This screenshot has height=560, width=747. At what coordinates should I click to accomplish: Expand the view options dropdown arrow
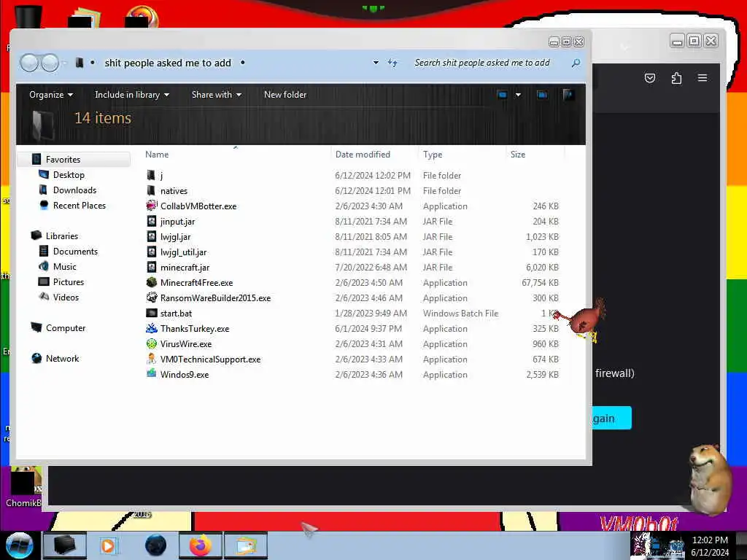[518, 95]
